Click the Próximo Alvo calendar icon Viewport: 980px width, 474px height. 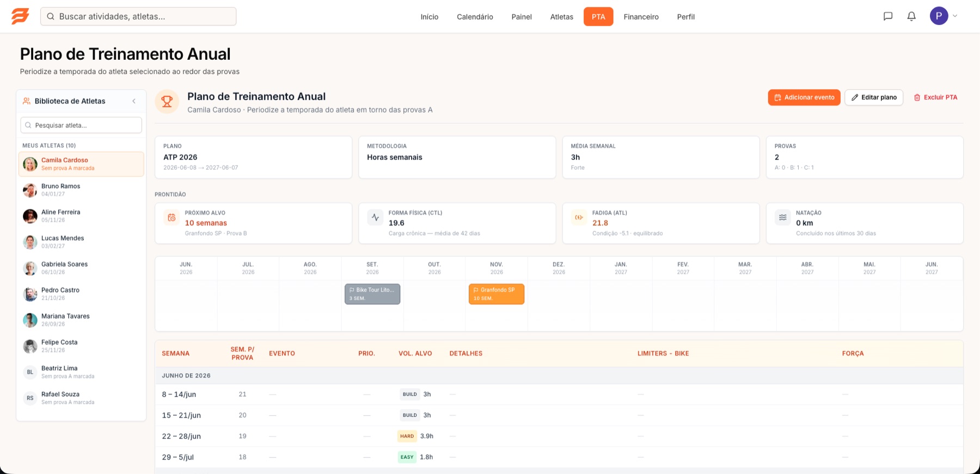pyautogui.click(x=171, y=218)
